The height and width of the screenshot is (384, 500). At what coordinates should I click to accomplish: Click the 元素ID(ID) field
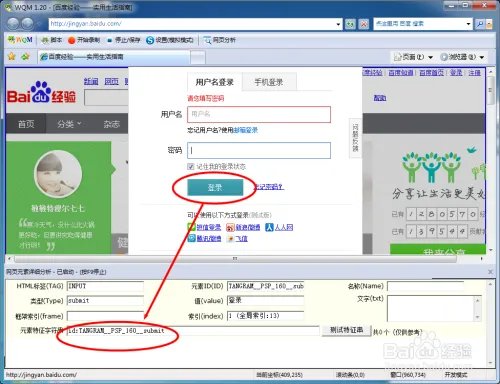tap(266, 286)
